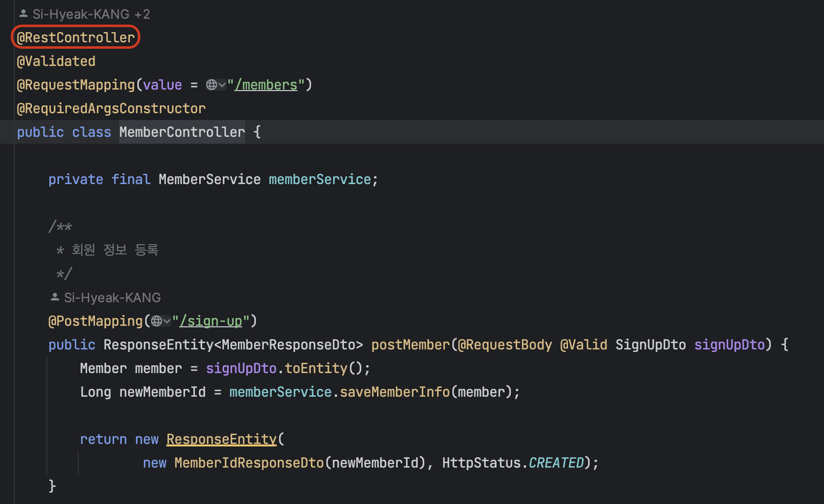Click the @Validated annotation
824x504 pixels.
coord(56,61)
